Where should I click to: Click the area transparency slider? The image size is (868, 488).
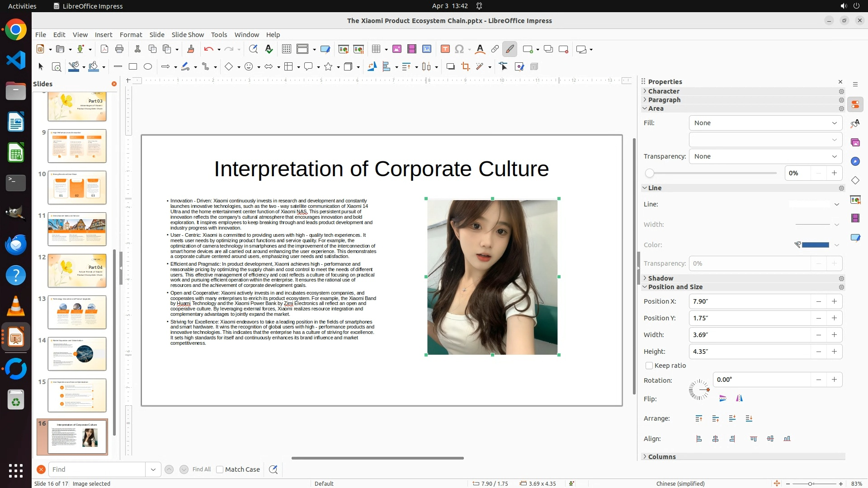tap(712, 173)
